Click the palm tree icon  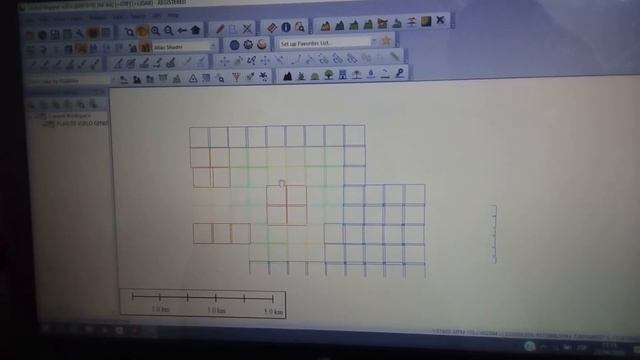point(357,74)
